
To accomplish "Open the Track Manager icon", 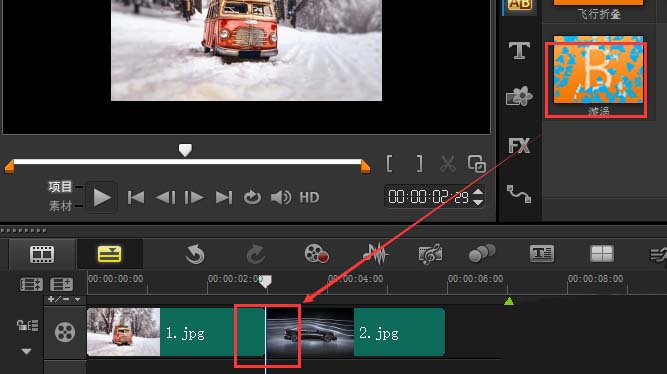I will tap(62, 284).
